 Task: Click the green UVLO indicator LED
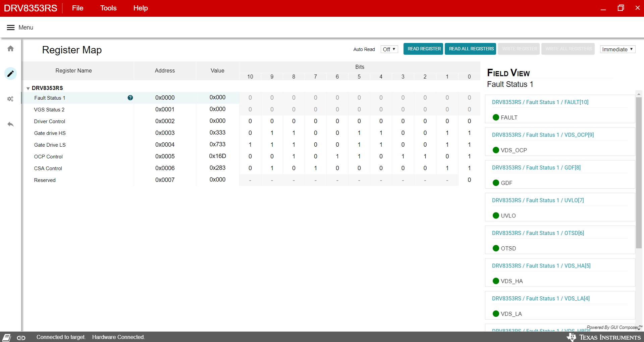pos(496,215)
